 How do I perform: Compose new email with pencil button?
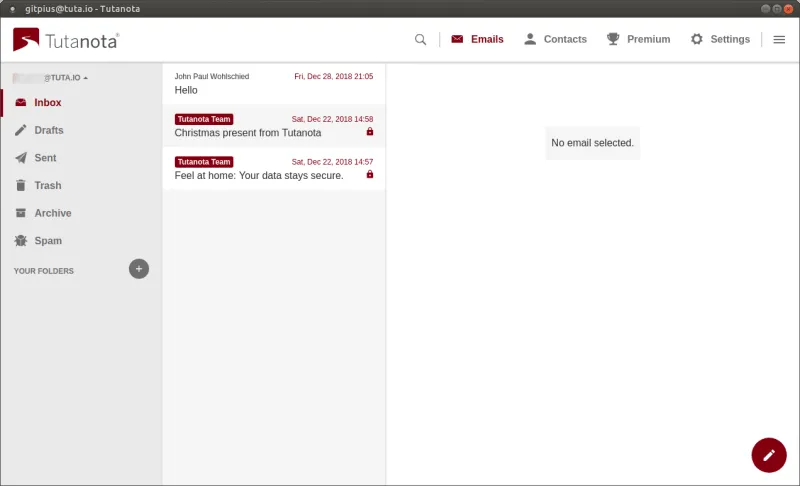768,454
